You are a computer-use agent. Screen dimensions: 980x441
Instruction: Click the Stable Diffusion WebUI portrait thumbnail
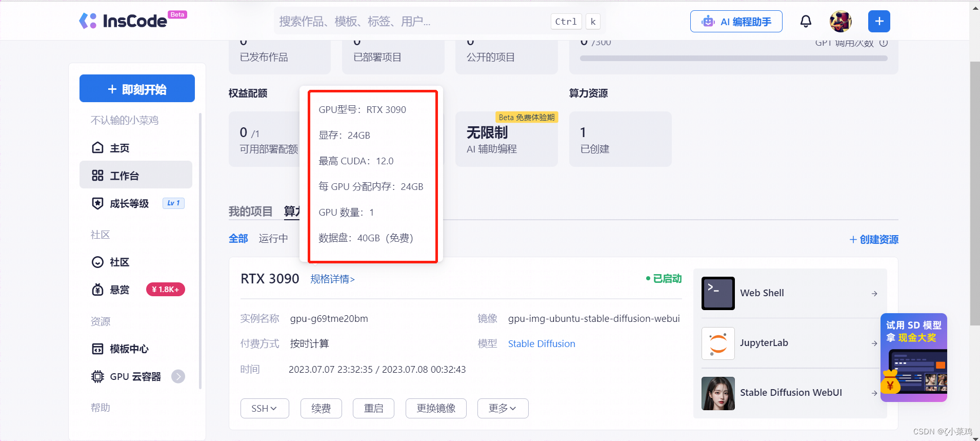pyautogui.click(x=718, y=393)
